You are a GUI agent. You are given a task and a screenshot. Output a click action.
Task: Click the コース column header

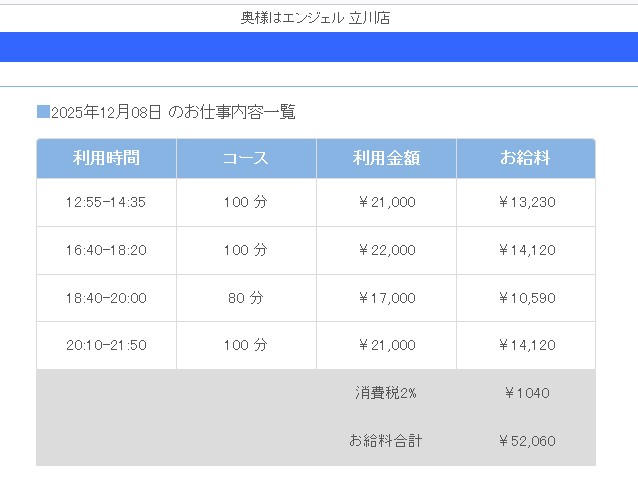click(x=246, y=158)
